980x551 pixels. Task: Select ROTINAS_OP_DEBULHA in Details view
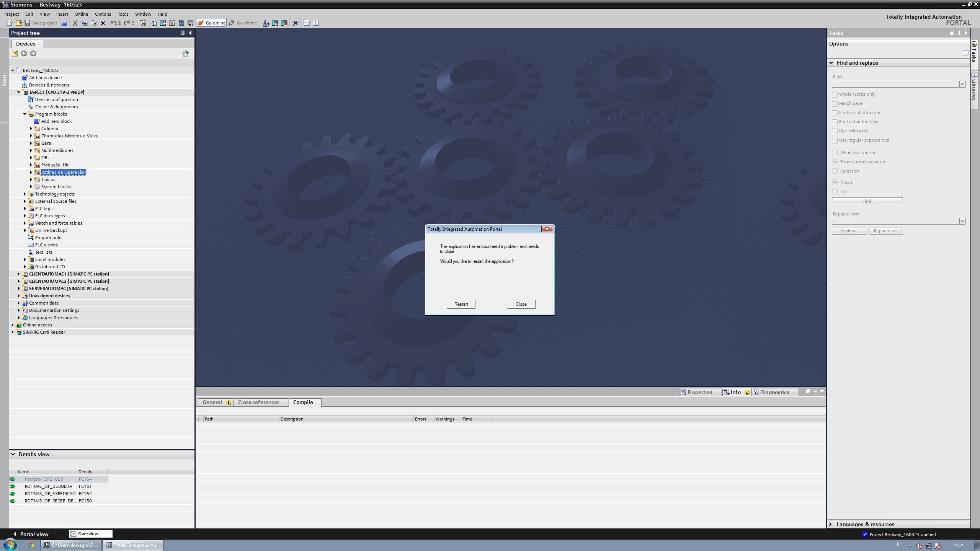(x=48, y=486)
